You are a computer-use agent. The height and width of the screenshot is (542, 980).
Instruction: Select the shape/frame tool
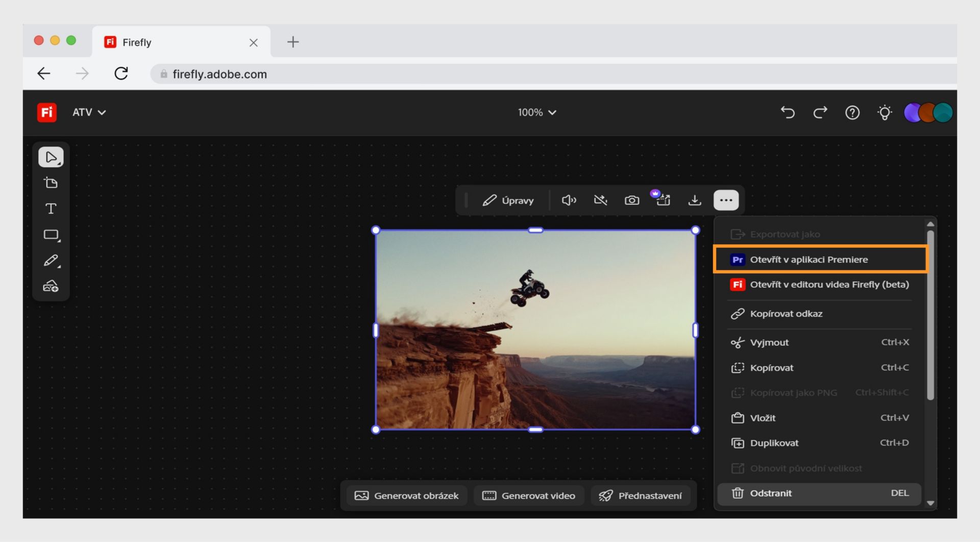(x=51, y=235)
